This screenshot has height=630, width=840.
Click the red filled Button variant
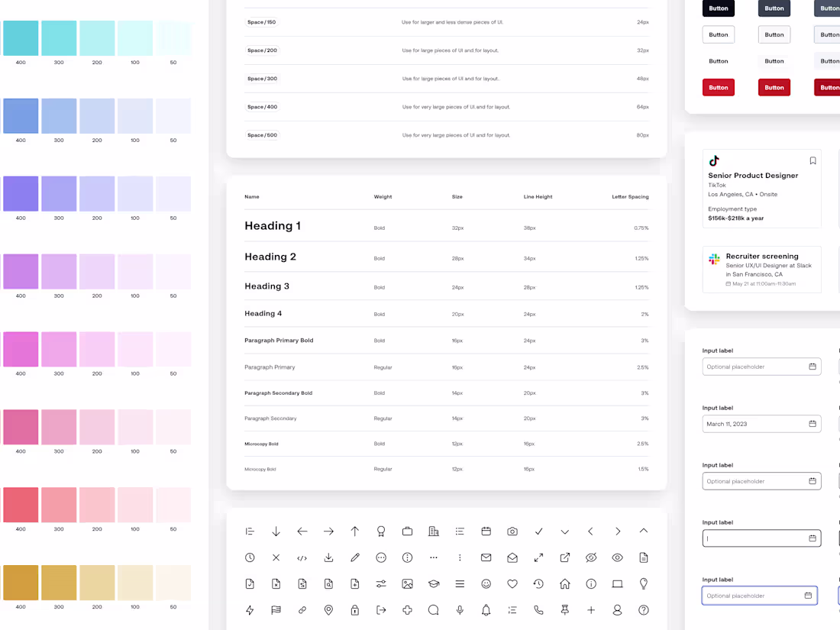coord(719,87)
